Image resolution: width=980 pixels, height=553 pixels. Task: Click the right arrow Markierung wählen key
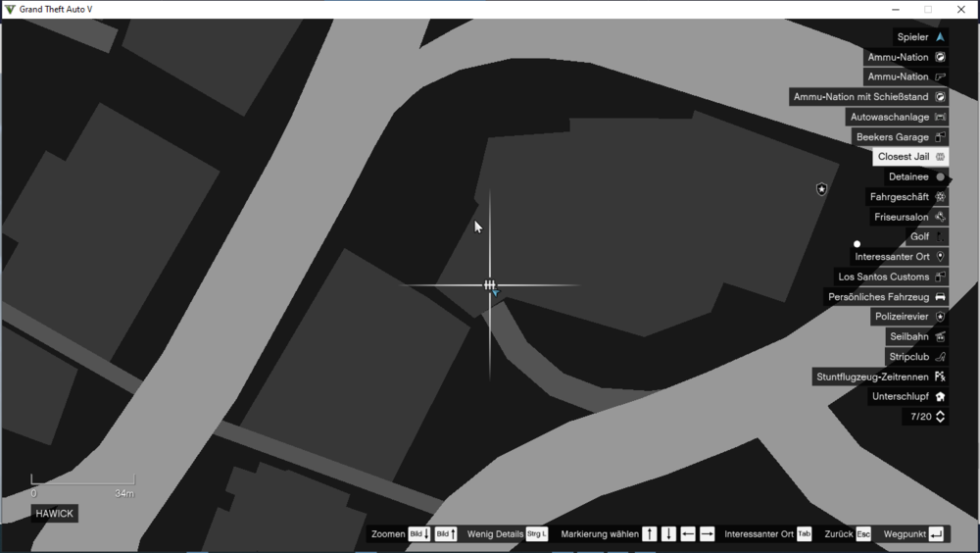pos(707,534)
